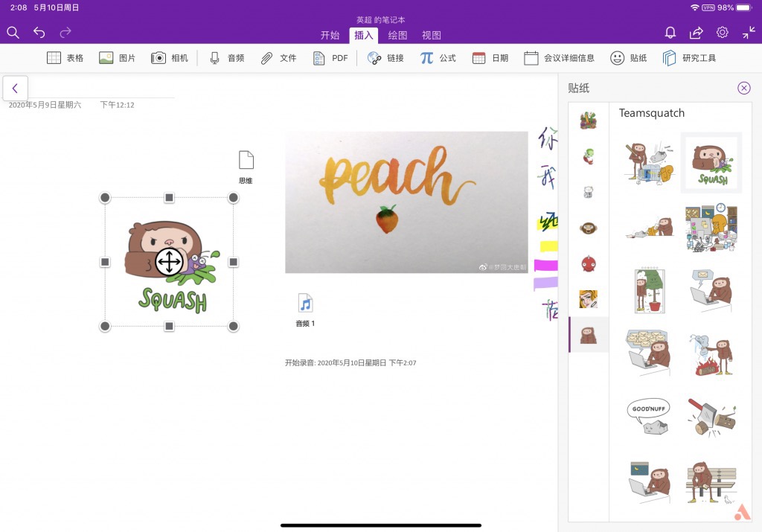Image resolution: width=762 pixels, height=532 pixels.
Task: Insert the bigfoot with potted tree sticker
Action: (x=650, y=290)
